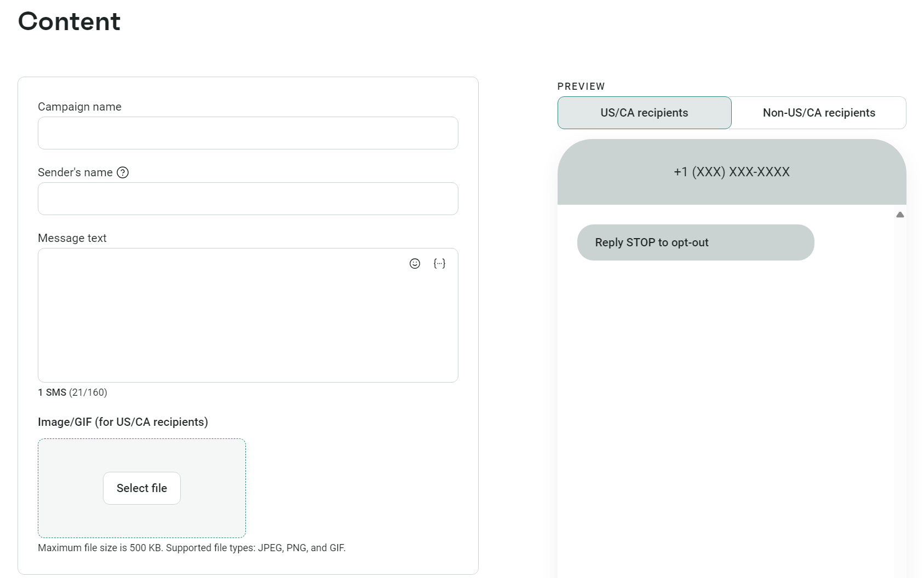Click the Sender's name help icon

(x=123, y=172)
